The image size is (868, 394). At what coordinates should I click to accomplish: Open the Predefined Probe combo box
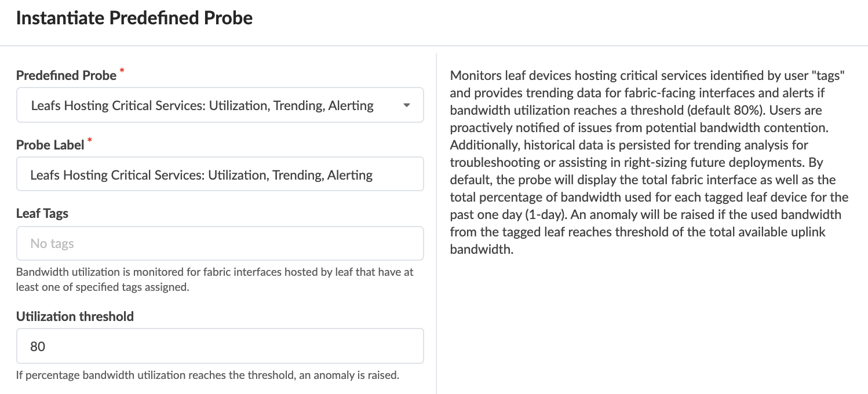[220, 105]
